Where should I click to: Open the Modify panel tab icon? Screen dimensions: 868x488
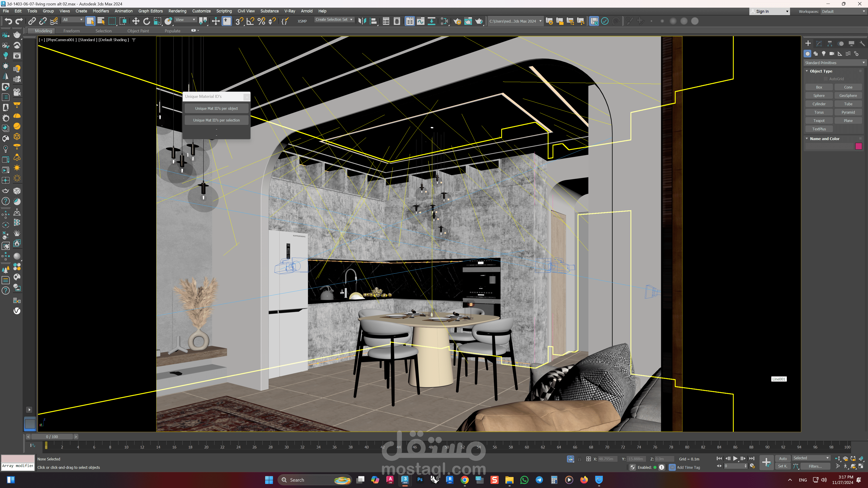pyautogui.click(x=819, y=43)
